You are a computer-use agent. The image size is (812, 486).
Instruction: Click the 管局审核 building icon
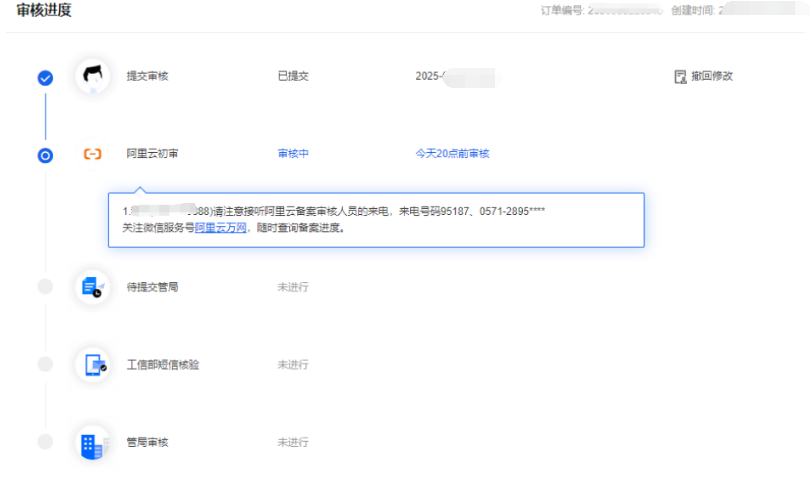click(93, 443)
